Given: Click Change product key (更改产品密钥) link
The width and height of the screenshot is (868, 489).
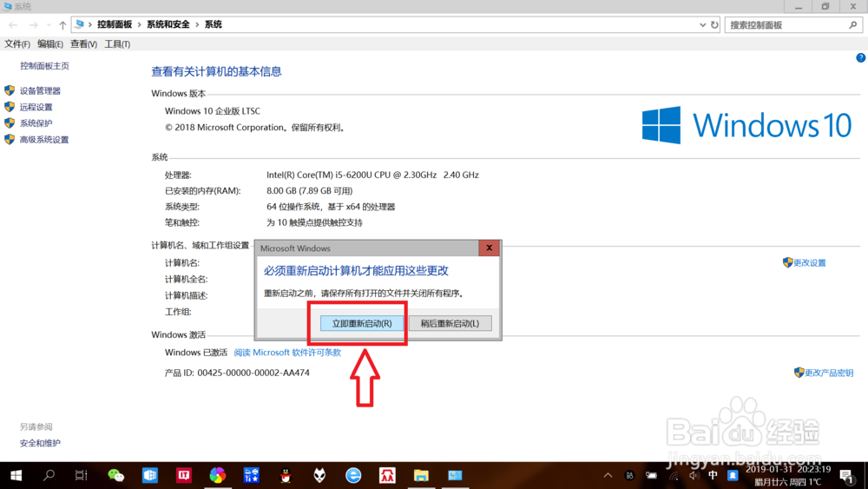Looking at the screenshot, I should (829, 373).
